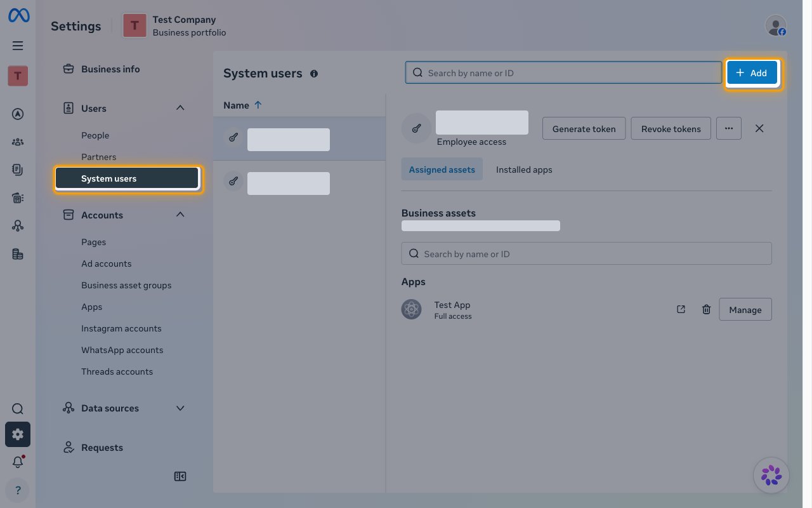Collapse the settings sidebar panel icon
812x508 pixels.
[180, 476]
